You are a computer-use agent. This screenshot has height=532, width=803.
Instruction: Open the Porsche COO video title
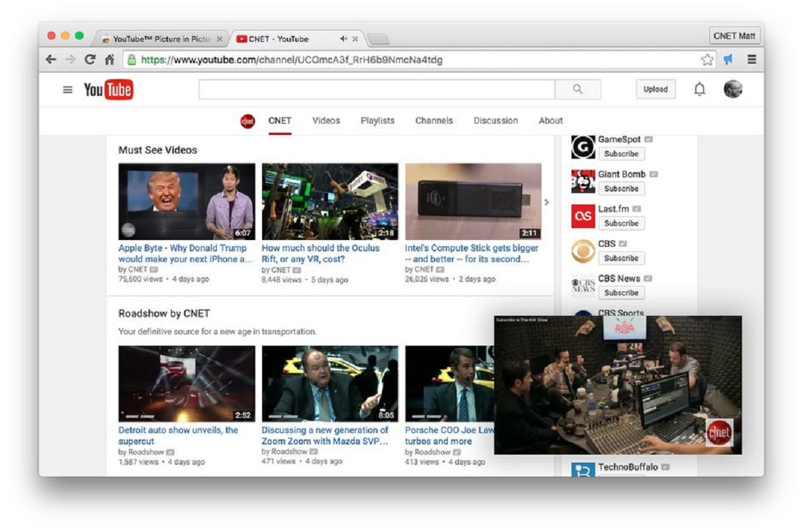click(450, 436)
